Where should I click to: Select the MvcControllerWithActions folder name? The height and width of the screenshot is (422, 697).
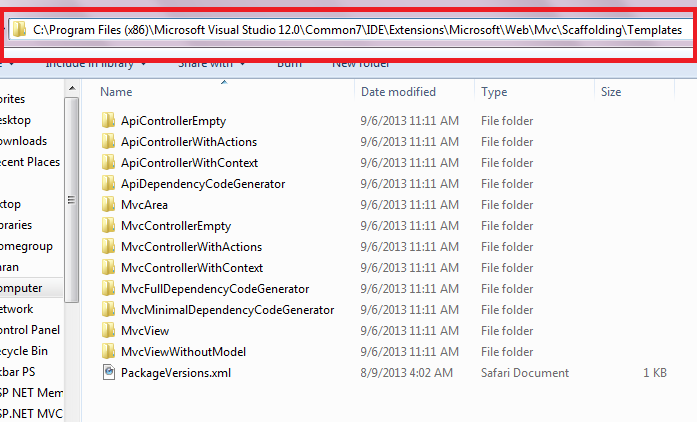(192, 247)
